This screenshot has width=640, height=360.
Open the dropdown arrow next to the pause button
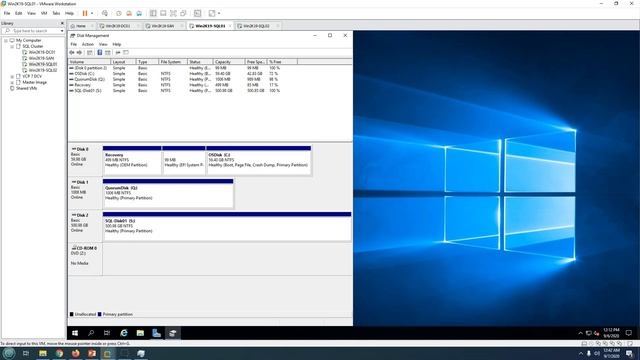(92, 13)
